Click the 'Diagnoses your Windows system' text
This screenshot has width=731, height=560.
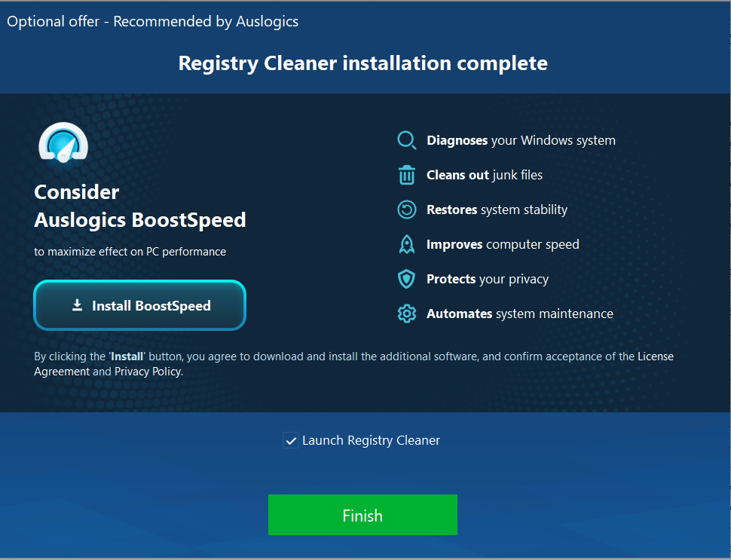pos(521,140)
